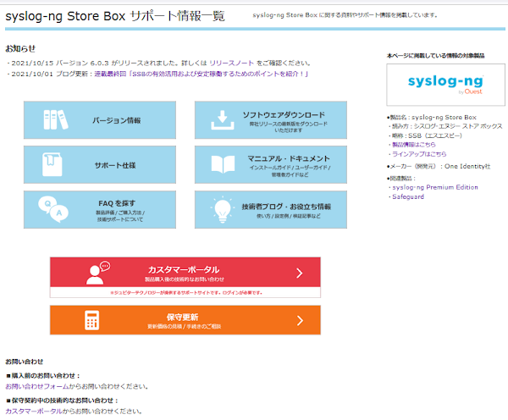Click the red login note under カスタマーポータル
Viewport: 508px width, 420px height.
click(x=186, y=293)
